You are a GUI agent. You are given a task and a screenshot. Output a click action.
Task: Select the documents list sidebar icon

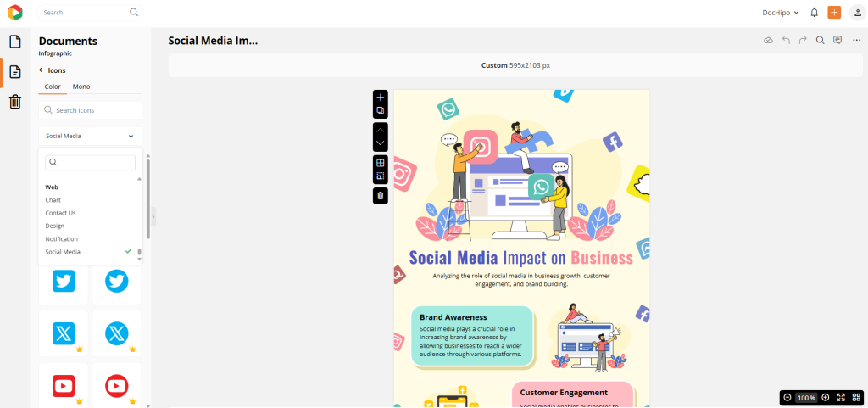tap(15, 72)
